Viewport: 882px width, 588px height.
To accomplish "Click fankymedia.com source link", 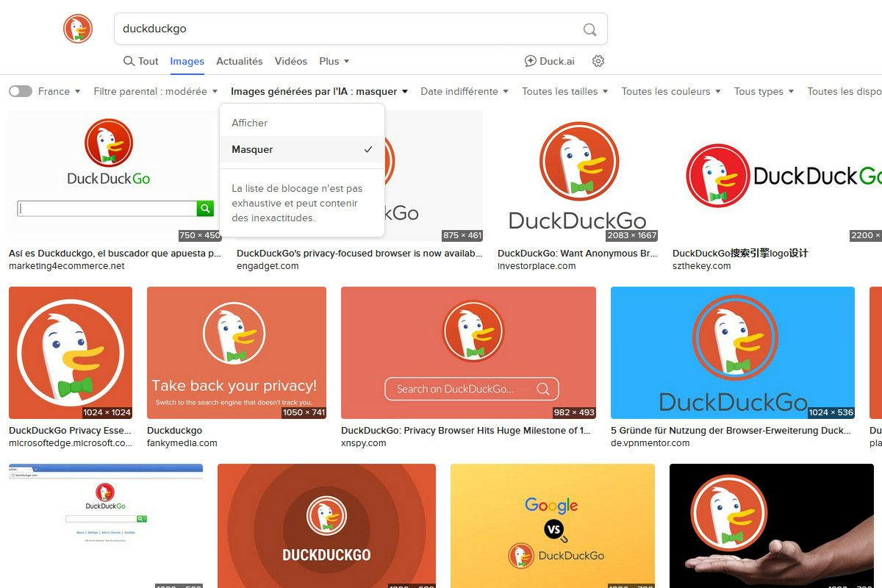I will [x=182, y=443].
